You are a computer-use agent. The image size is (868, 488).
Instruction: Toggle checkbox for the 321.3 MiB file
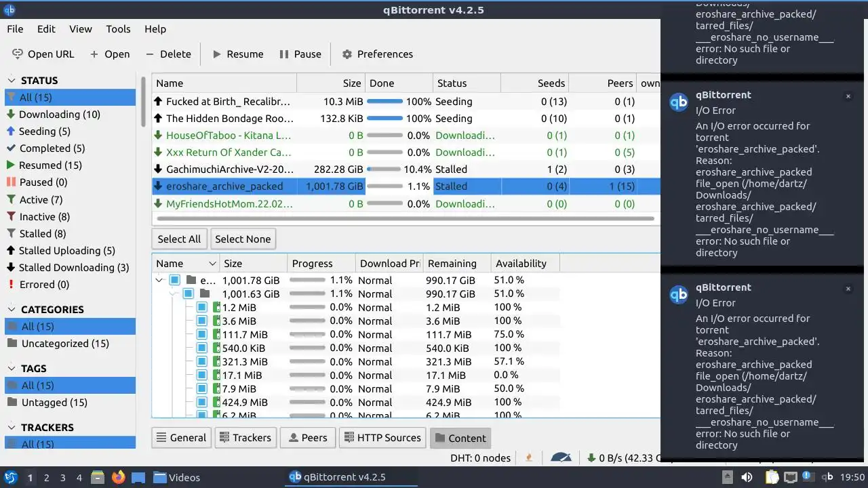(201, 361)
